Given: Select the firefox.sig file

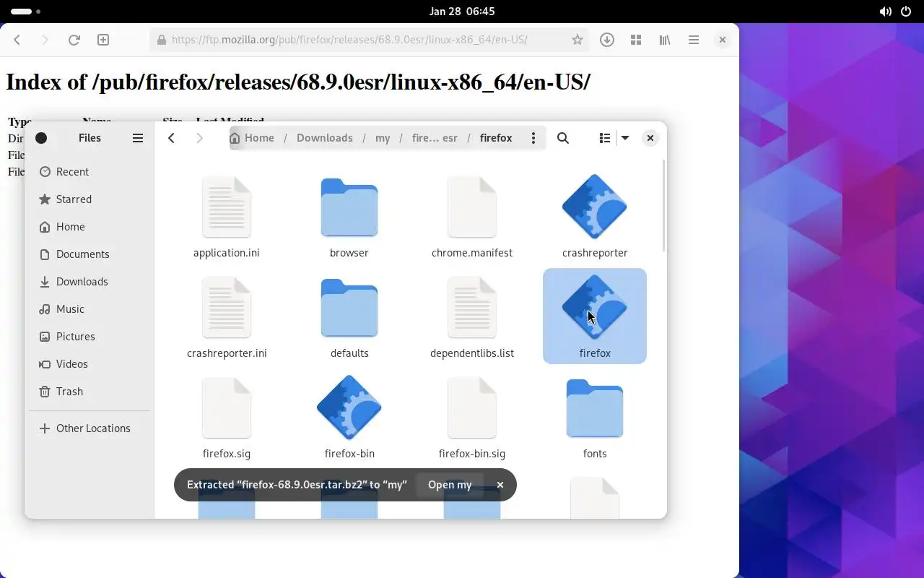Looking at the screenshot, I should click(227, 417).
